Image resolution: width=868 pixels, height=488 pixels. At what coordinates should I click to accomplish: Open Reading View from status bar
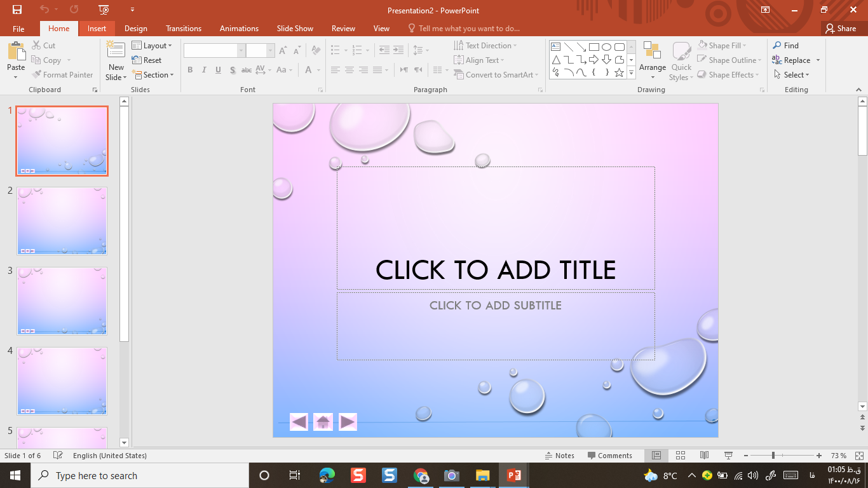[x=704, y=456]
